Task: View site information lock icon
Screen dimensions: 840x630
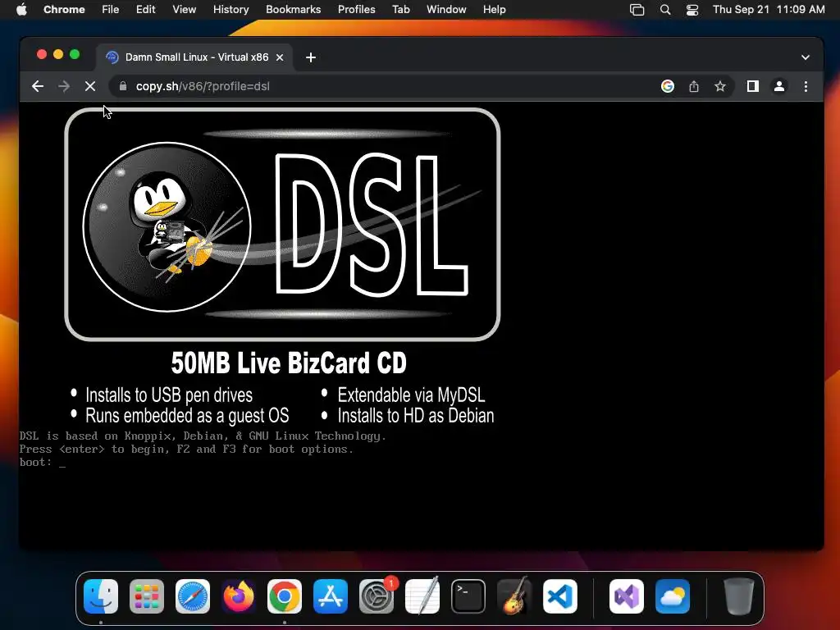Action: [123, 86]
